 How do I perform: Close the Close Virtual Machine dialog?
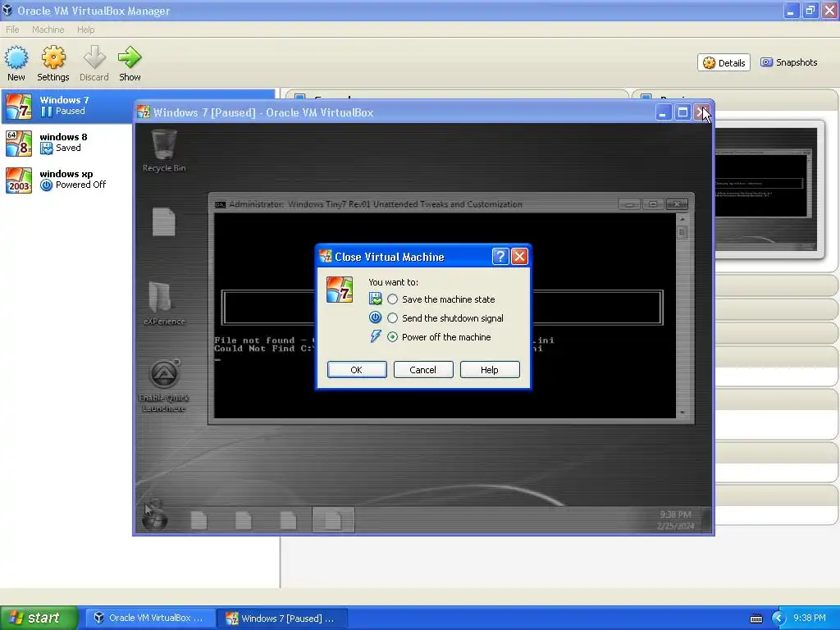(519, 257)
